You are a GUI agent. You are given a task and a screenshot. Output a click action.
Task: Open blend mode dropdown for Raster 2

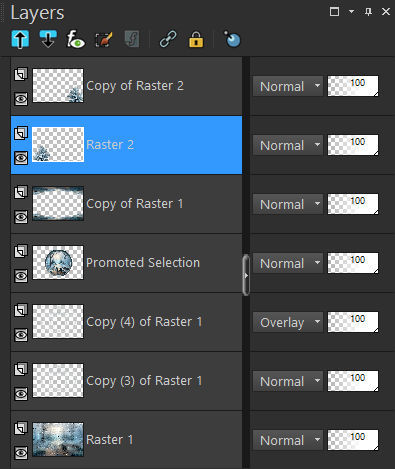(x=288, y=145)
